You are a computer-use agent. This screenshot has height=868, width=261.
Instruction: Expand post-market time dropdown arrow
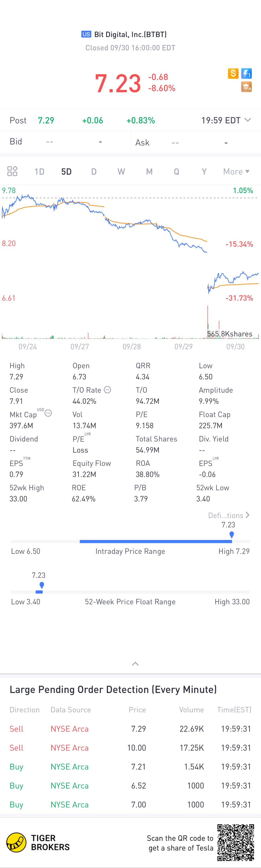point(248,120)
